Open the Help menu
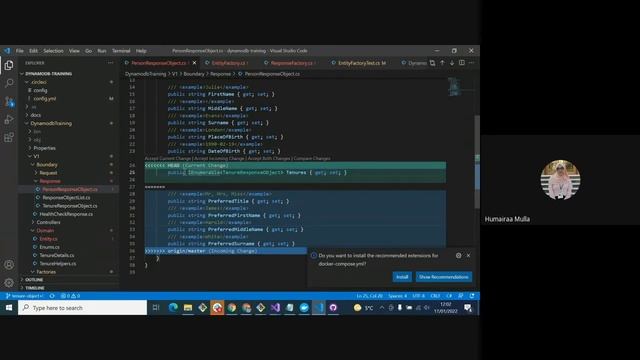 coord(141,51)
